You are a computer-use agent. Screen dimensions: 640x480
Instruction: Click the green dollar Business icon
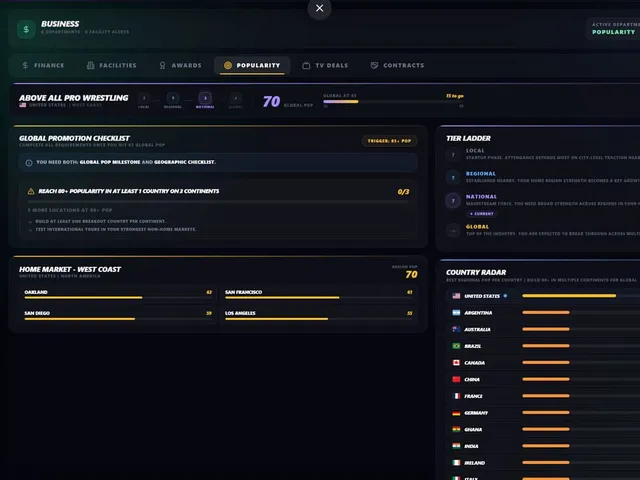click(x=26, y=29)
